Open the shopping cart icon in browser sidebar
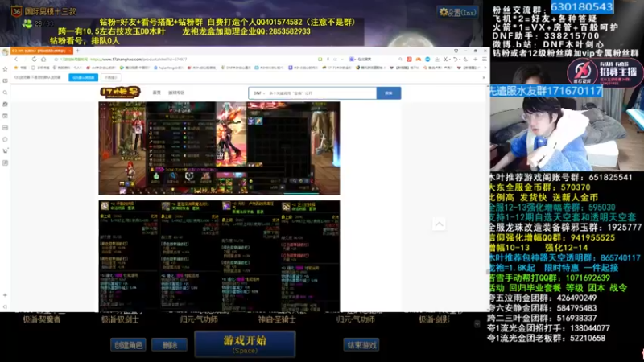The height and width of the screenshot is (362, 644). coord(5,151)
